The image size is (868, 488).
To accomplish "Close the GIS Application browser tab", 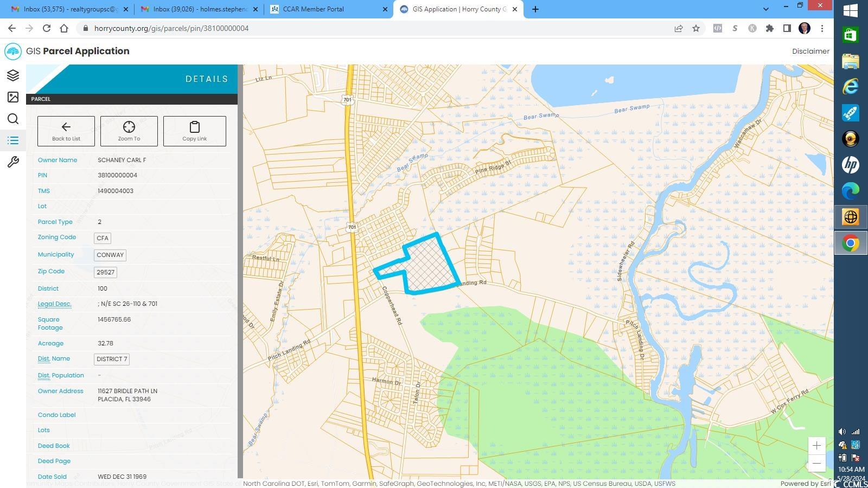I will click(514, 9).
